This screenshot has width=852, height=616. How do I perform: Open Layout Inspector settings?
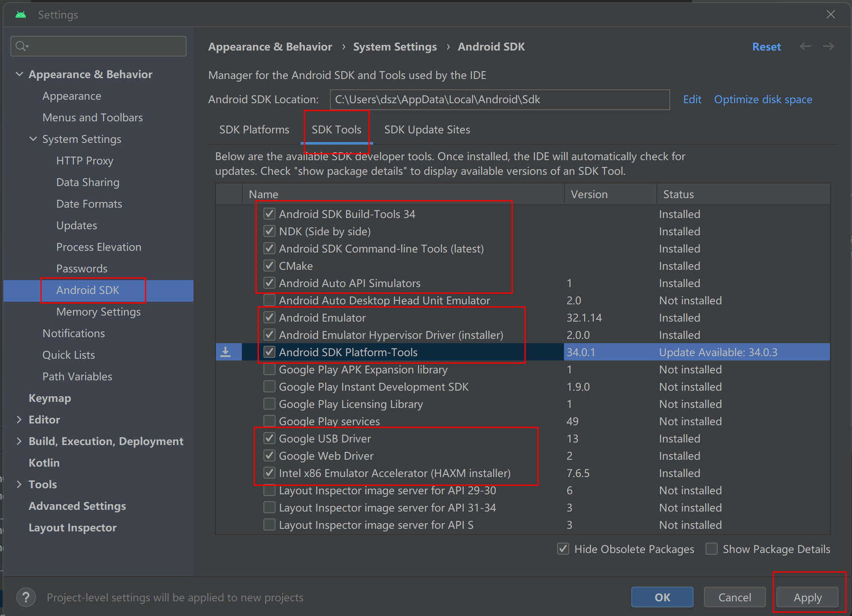73,528
